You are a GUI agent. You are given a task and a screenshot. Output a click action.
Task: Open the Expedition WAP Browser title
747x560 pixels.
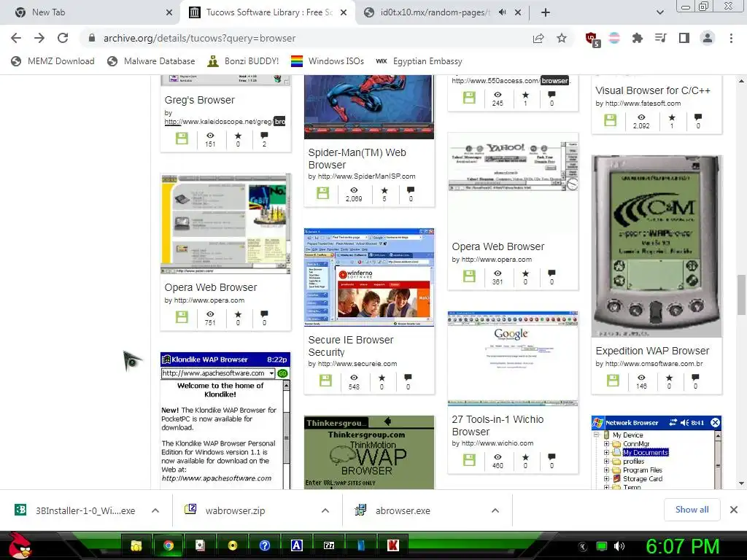click(x=652, y=351)
